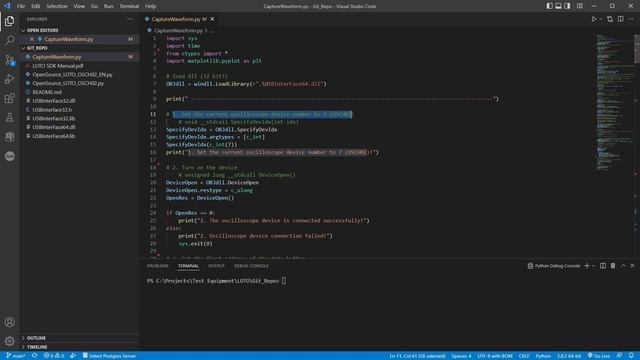Click the feedback icon in status bar
This screenshot has height=360, width=640.
coord(620,356)
